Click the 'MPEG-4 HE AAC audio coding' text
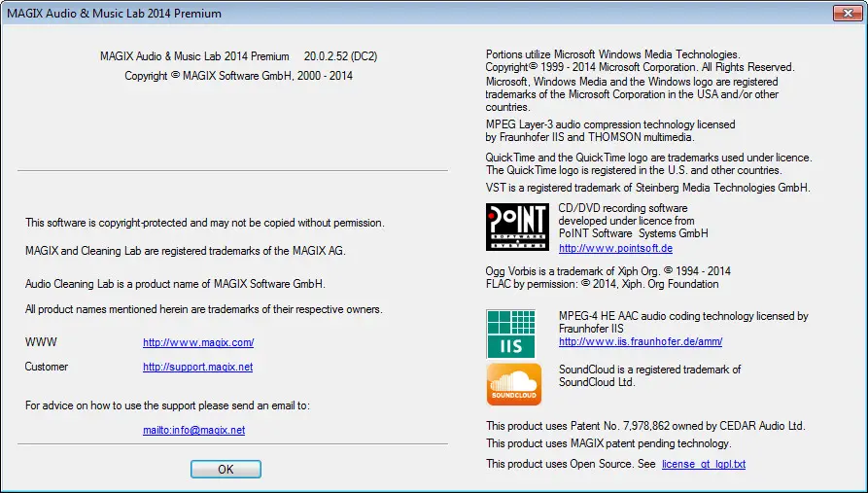Image resolution: width=868 pixels, height=493 pixels. tap(683, 323)
